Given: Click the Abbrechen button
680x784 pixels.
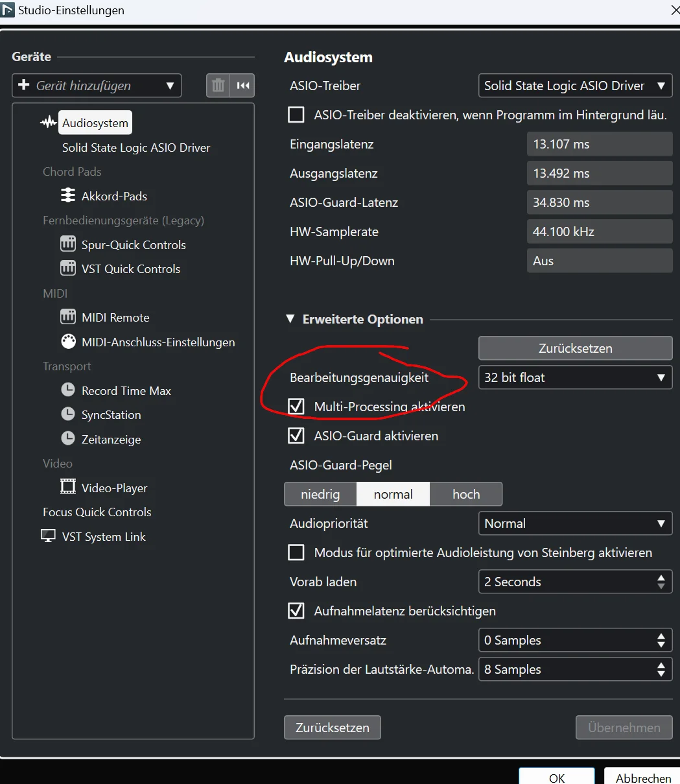Looking at the screenshot, I should coord(643,776).
